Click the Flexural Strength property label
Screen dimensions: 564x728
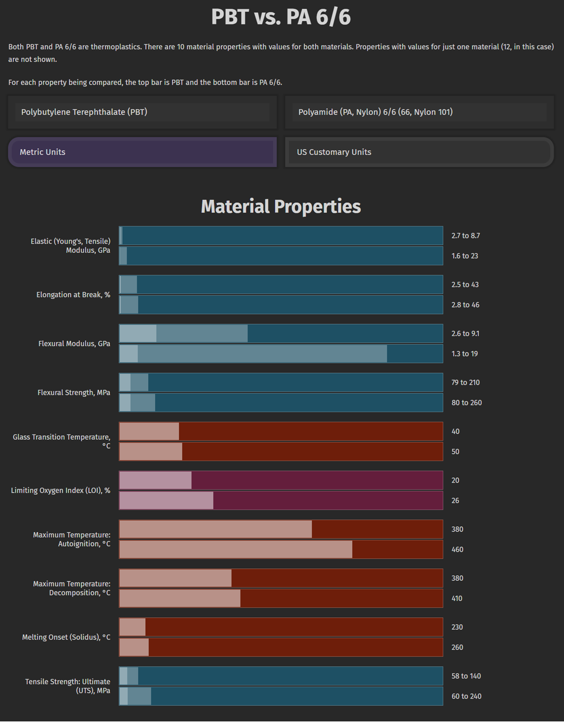coord(74,393)
